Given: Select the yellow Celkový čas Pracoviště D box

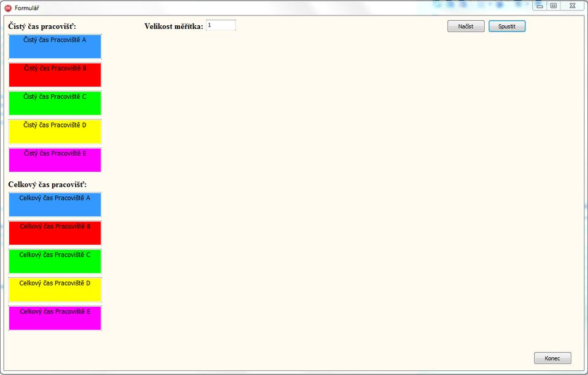Looking at the screenshot, I should click(55, 290).
